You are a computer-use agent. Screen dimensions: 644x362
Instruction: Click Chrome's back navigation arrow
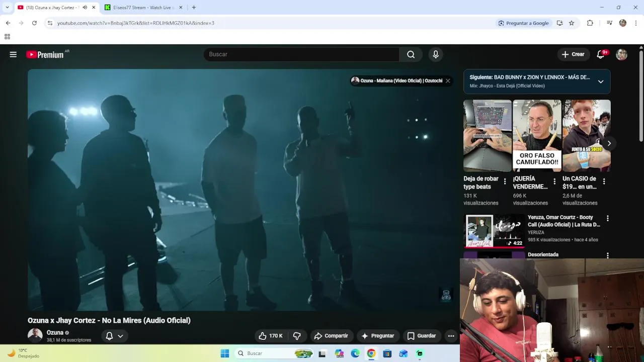8,23
